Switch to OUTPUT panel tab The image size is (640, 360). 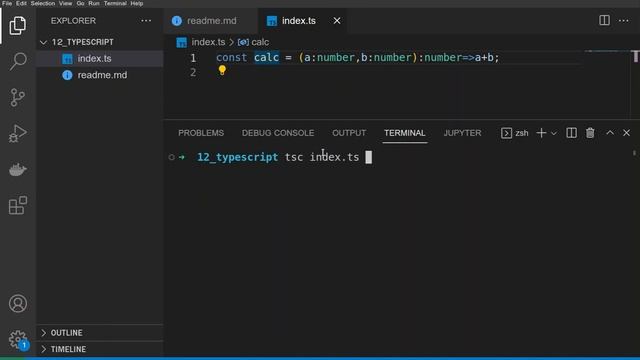tap(349, 133)
